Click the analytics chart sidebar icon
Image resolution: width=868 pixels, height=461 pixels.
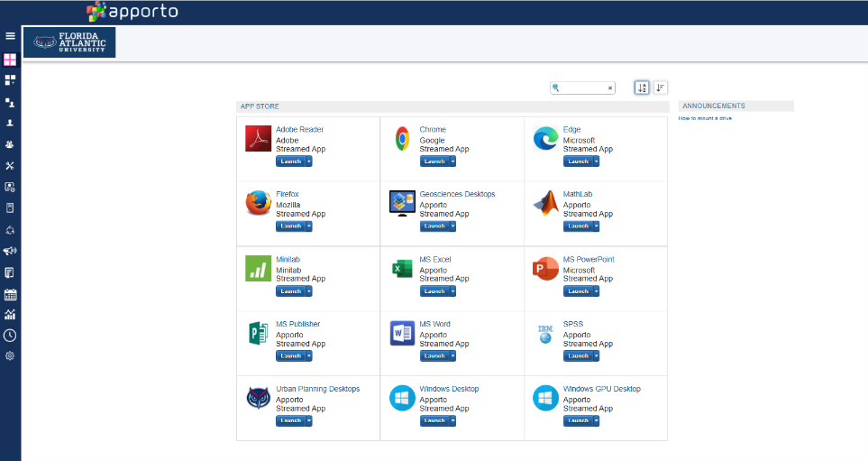[10, 315]
